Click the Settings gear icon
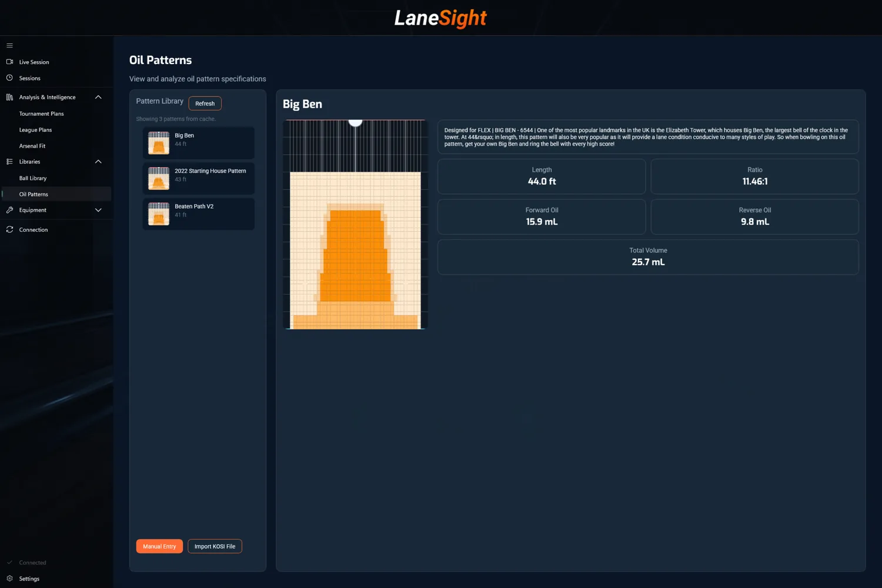Screen dimensions: 882x588 (9, 579)
